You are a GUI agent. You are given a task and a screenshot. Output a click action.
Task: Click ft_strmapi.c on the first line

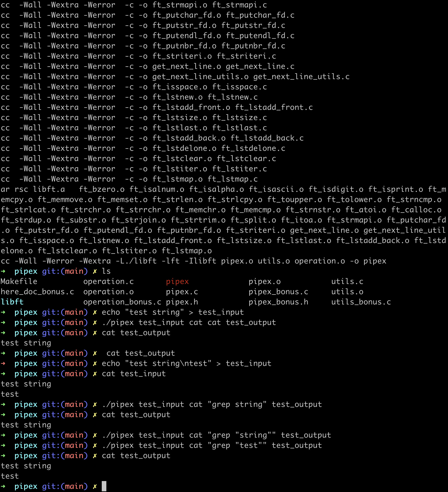coord(240,5)
